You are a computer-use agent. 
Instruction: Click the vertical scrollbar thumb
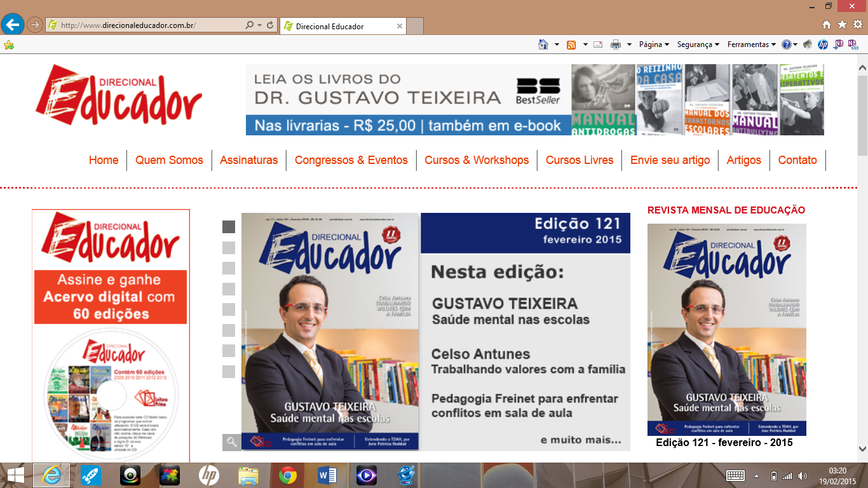point(862,116)
